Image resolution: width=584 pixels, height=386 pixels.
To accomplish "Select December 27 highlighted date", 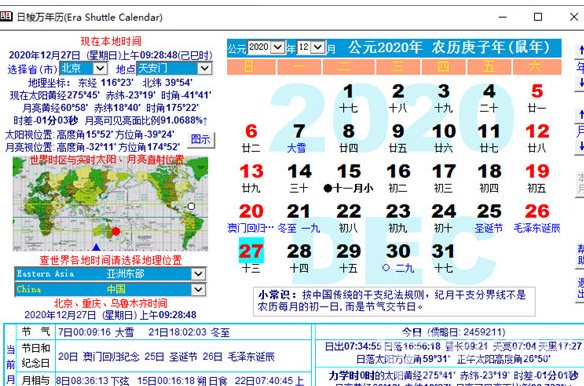I will point(251,257).
